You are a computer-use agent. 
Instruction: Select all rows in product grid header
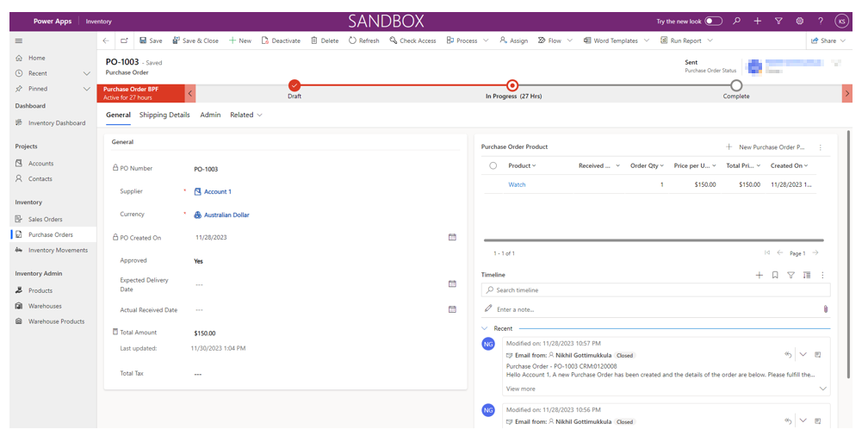493,165
